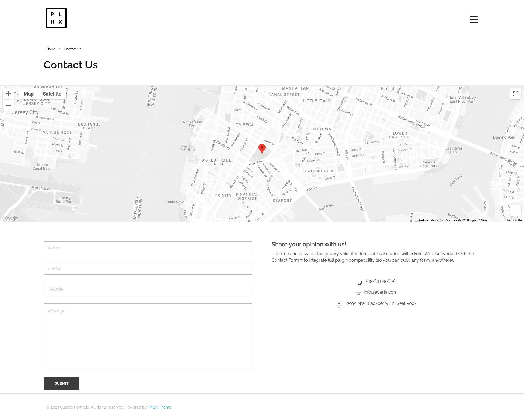Select the Map view tab

28,94
